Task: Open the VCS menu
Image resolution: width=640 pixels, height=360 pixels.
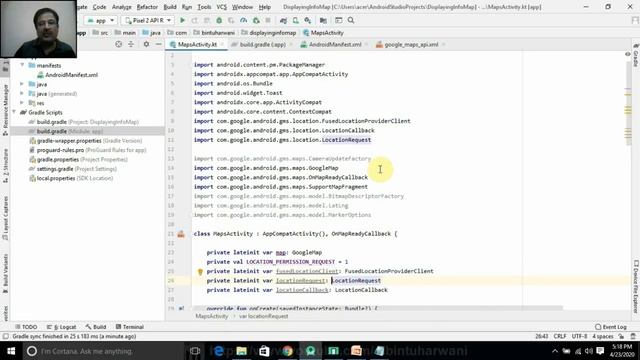Action: (x=221, y=7)
